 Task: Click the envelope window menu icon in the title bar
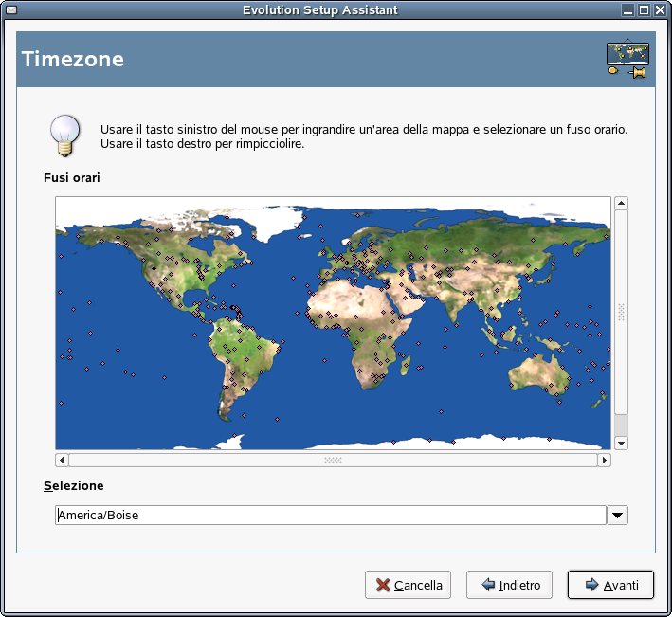tap(11, 9)
